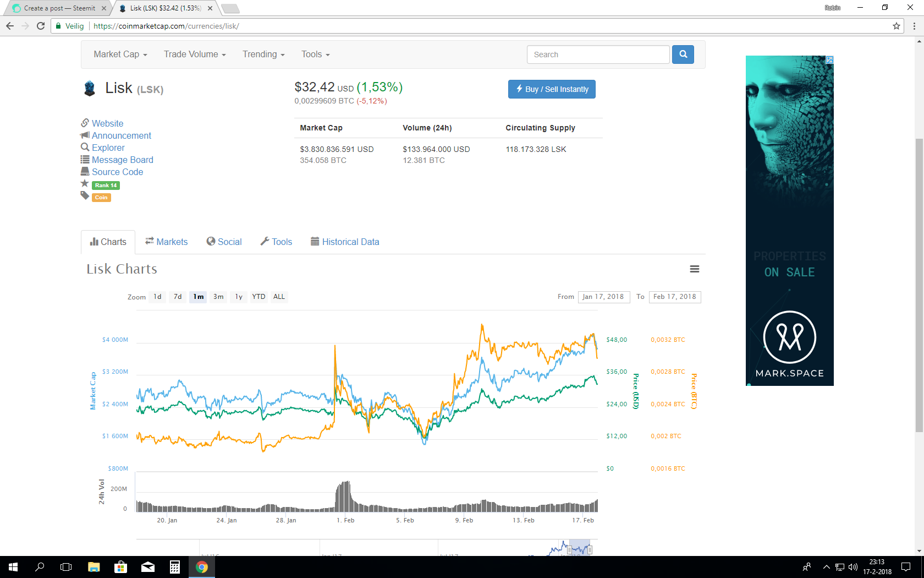
Task: Show hidden system tray icons
Action: (826, 567)
